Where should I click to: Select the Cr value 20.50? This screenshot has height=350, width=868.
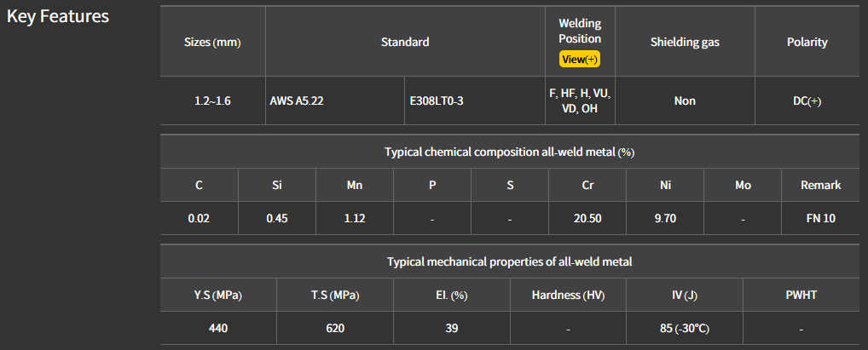(x=587, y=218)
